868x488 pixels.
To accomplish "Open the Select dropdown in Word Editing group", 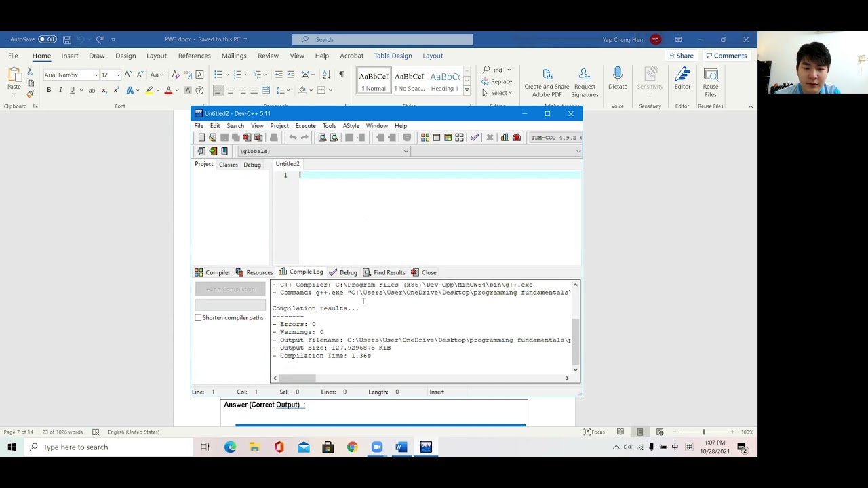I will click(x=498, y=93).
